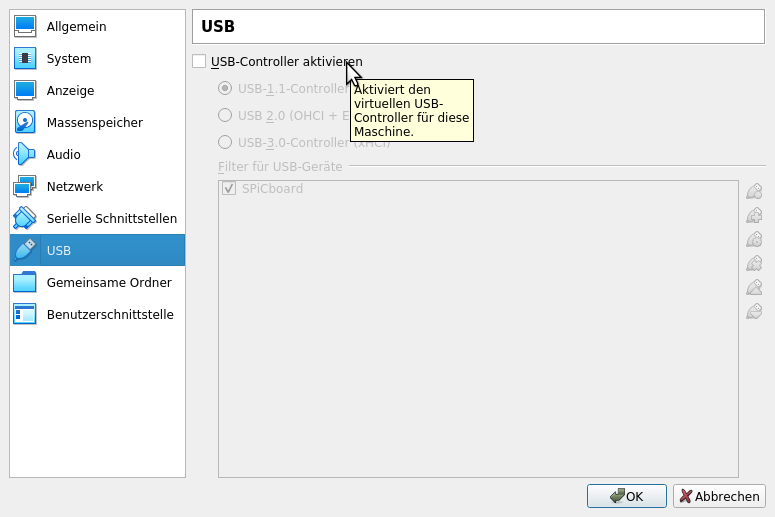The image size is (775, 517).
Task: Click the edit USB filter gear icon
Action: tap(755, 239)
